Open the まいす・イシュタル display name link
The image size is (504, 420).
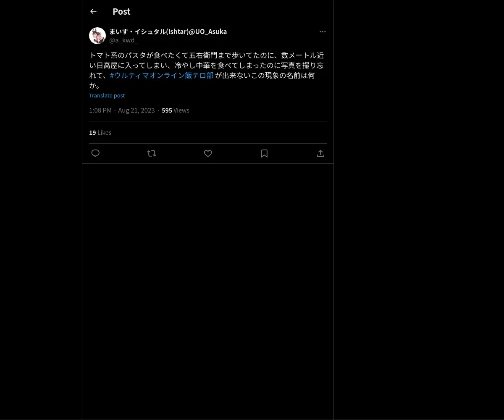pyautogui.click(x=168, y=31)
